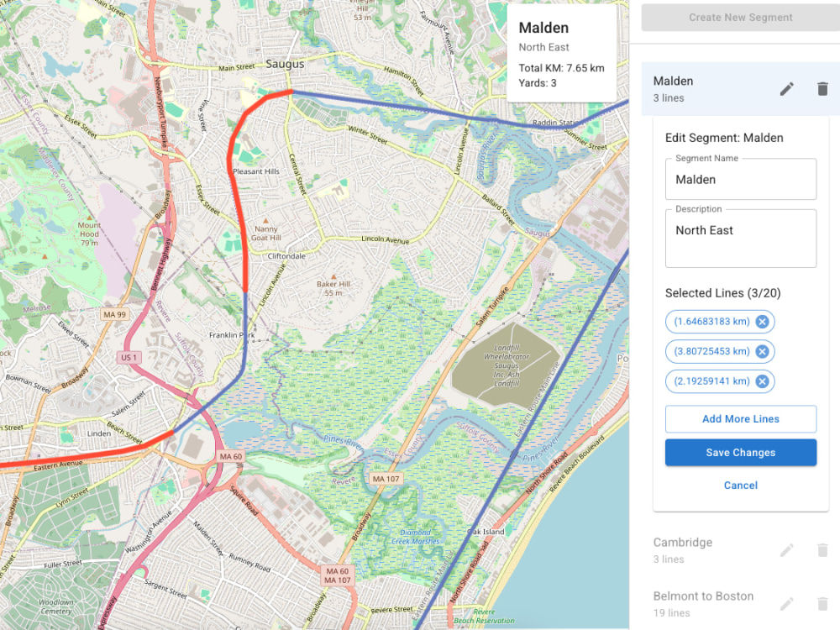
Task: Click the US 1 road shield
Action: point(129,357)
